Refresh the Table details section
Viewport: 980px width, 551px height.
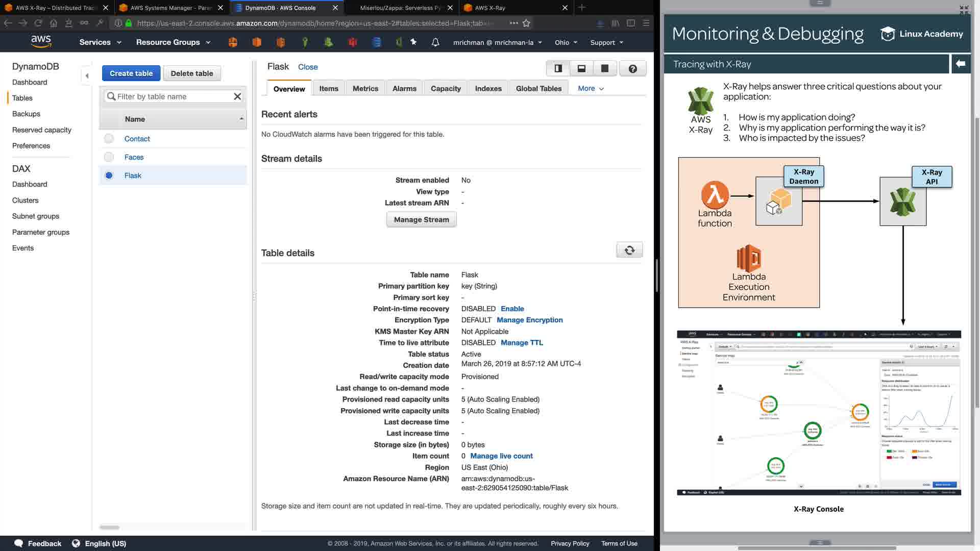click(x=629, y=250)
